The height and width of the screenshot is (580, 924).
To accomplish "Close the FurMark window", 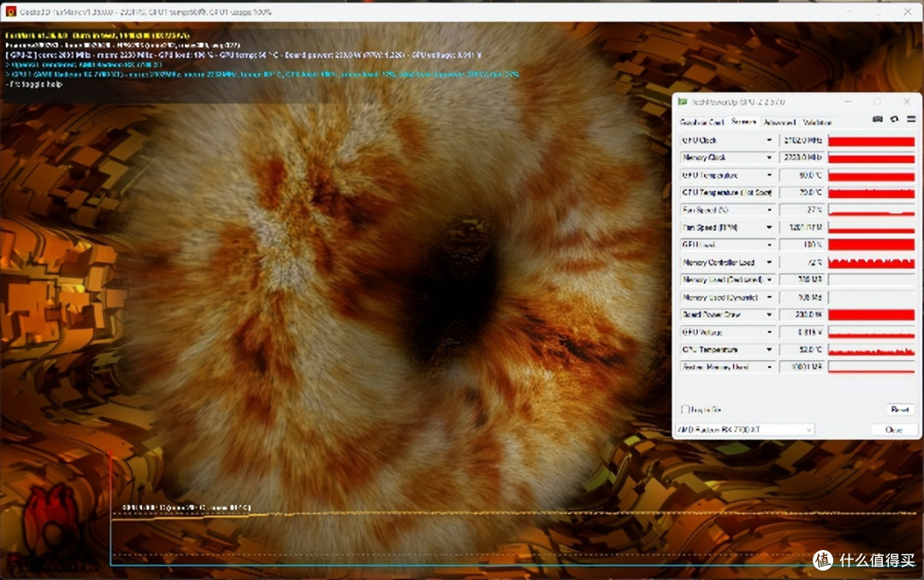I will (x=908, y=11).
